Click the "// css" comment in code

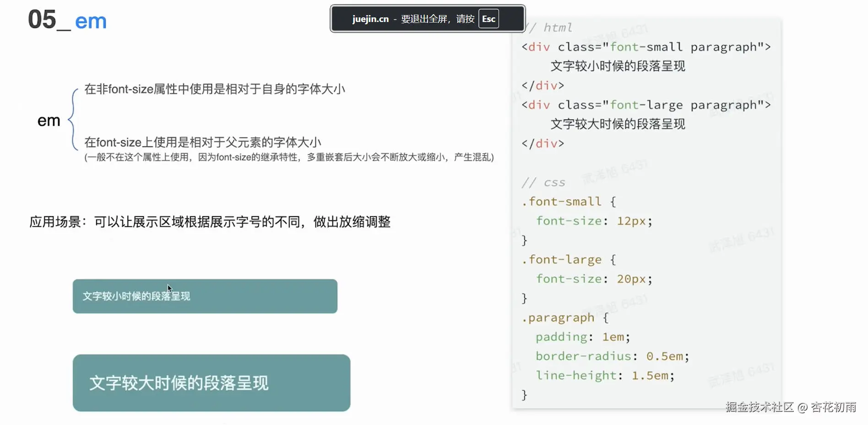(544, 183)
